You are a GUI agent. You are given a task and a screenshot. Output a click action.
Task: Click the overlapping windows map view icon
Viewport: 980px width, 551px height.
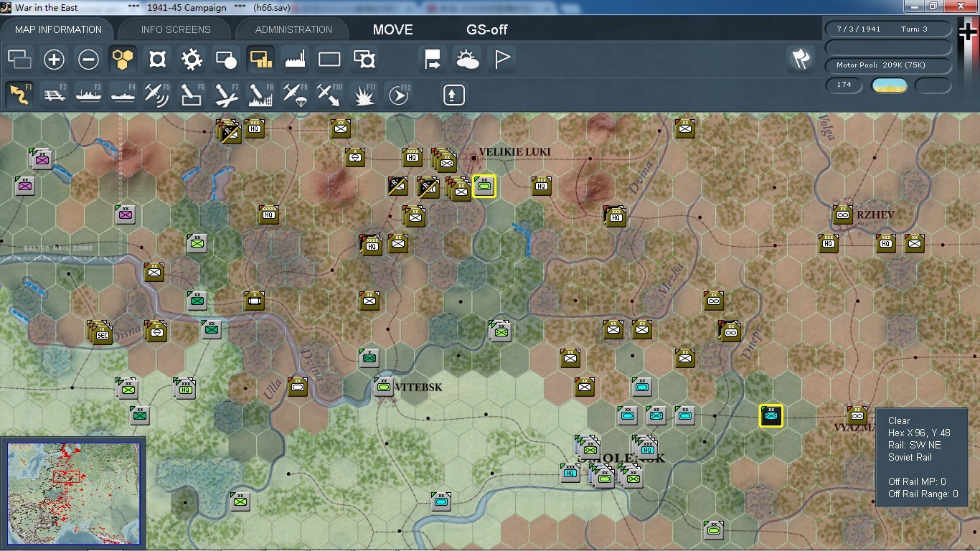point(19,60)
